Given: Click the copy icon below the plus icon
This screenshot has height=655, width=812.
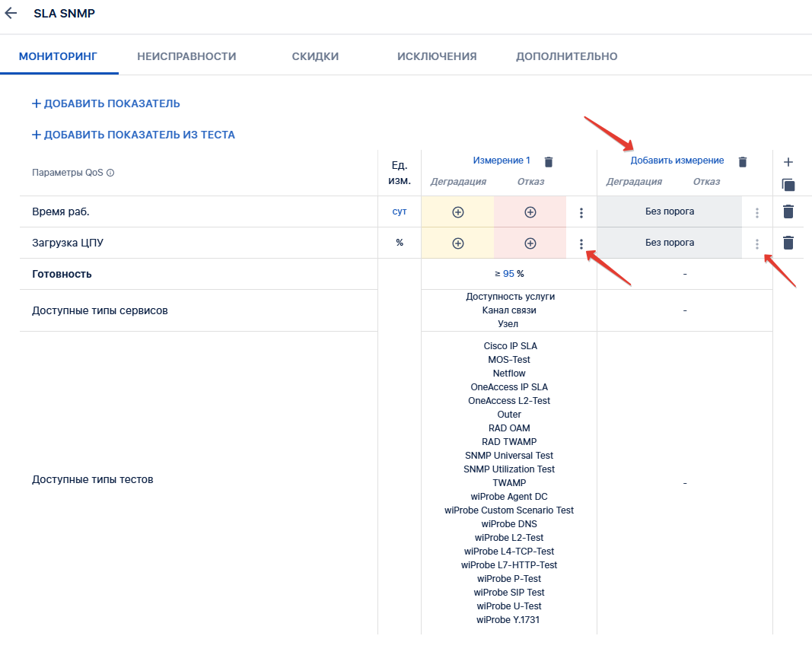Looking at the screenshot, I should pyautogui.click(x=788, y=184).
